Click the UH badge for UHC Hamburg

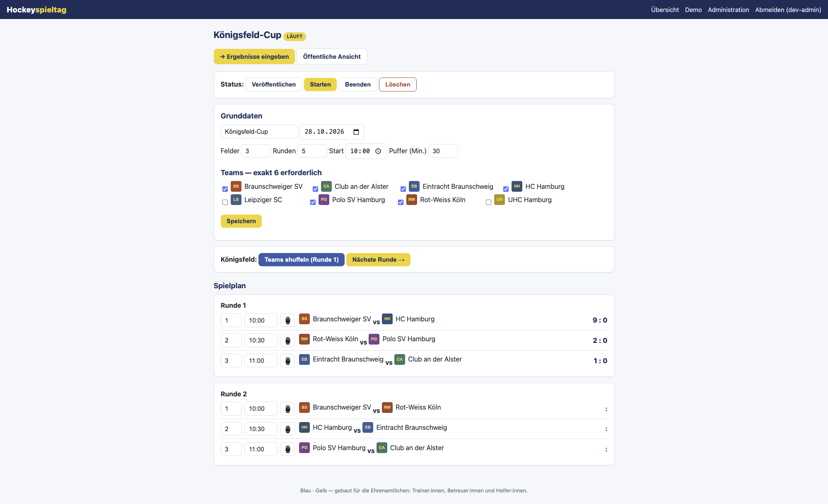pos(500,200)
